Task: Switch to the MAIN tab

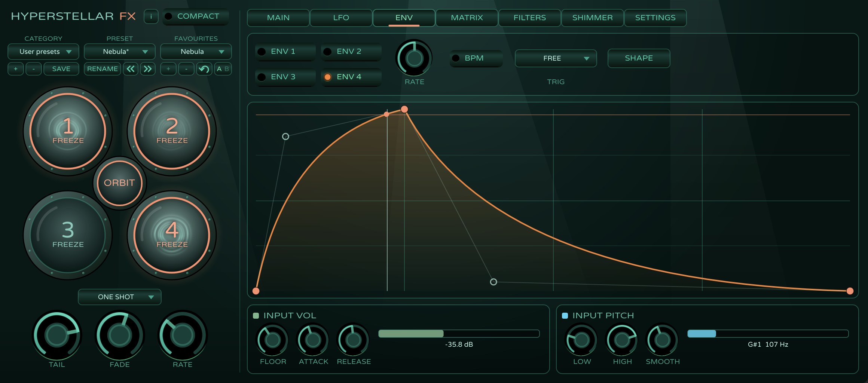Action: pos(278,18)
